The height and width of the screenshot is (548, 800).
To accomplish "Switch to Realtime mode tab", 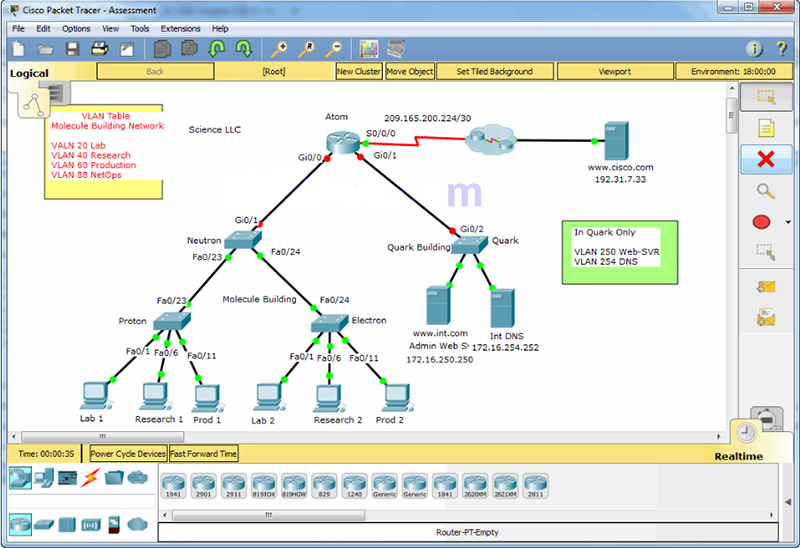I will [x=738, y=456].
